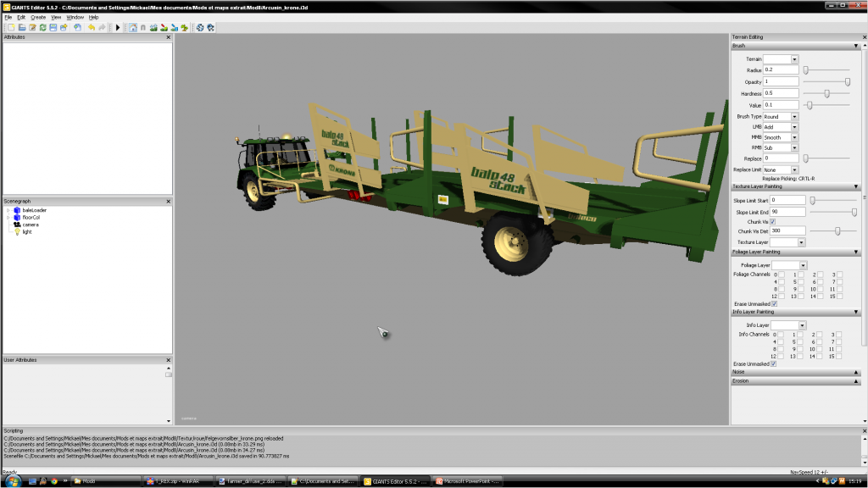Viewport: 868px width, 488px height.
Task: Open the Terrain dropdown
Action: point(794,59)
